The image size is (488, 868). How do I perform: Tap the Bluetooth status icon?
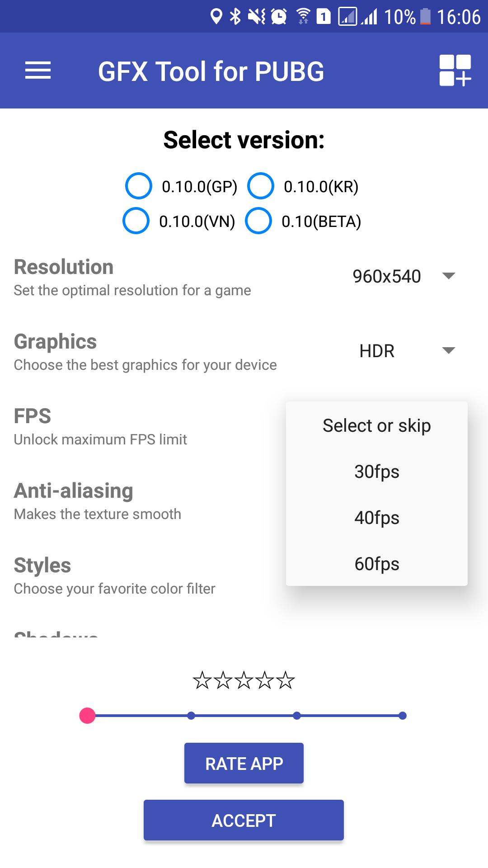click(235, 17)
